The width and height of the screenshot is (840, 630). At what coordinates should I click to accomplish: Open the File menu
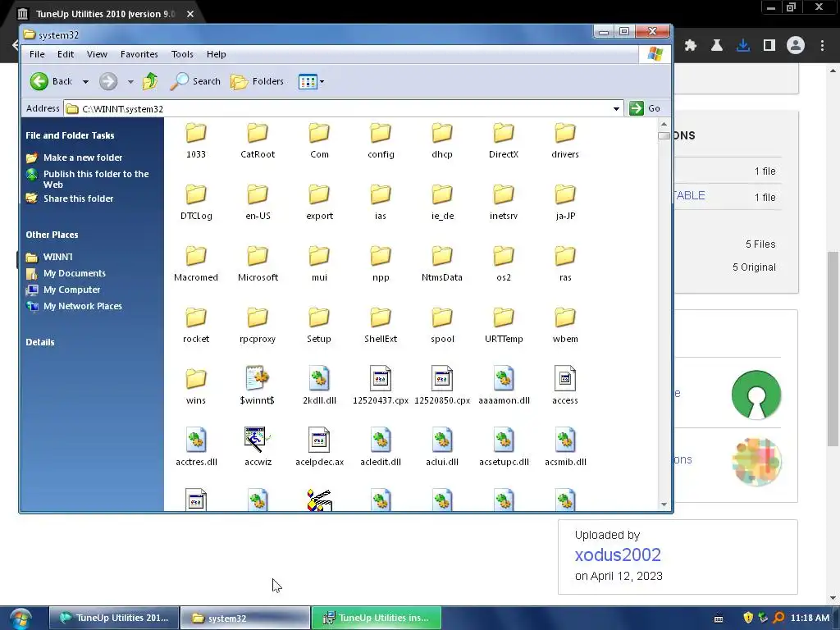37,54
